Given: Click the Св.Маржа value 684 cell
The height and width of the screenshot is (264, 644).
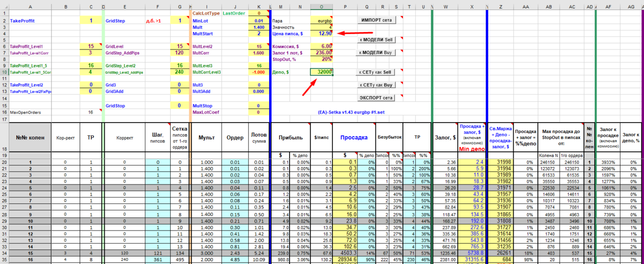Looking at the screenshot, I should click(x=500, y=259).
